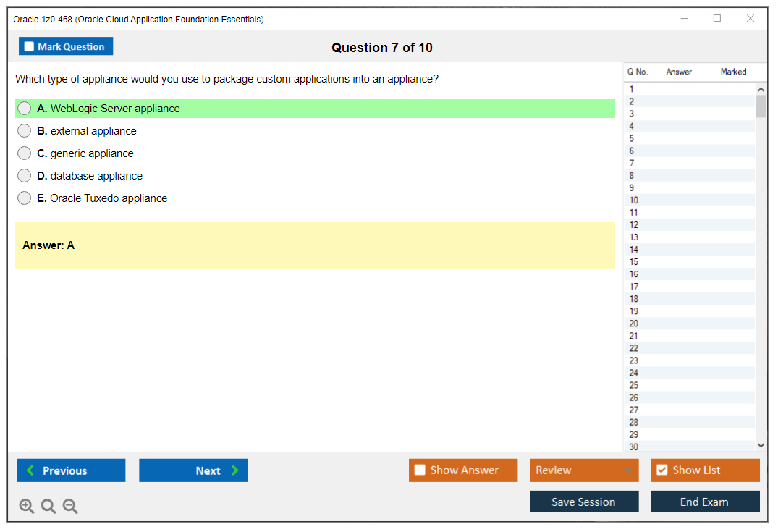Image resolution: width=778 pixels, height=532 pixels.
Task: Click the plain magnifier search icon
Action: tap(48, 506)
